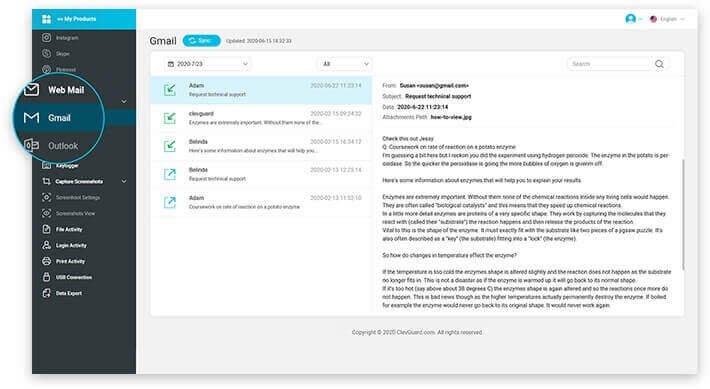Open Adam's 'Coursework on rate of reaction' email
Viewport: 710px width, 389px height.
tap(261, 202)
